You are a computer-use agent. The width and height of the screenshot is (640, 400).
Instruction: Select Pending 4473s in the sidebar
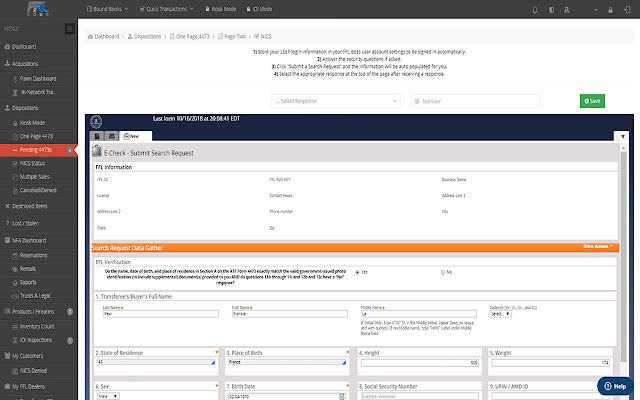(x=38, y=150)
